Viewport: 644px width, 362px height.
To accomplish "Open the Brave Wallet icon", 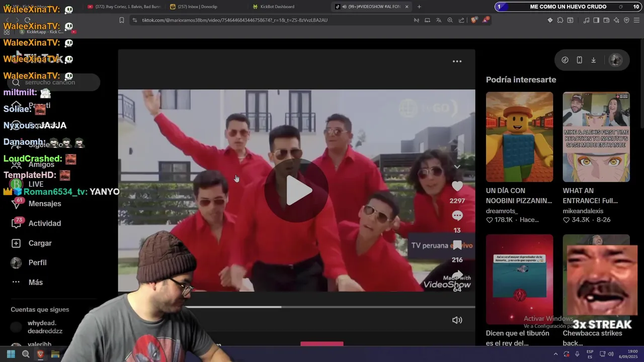I will [606, 20].
